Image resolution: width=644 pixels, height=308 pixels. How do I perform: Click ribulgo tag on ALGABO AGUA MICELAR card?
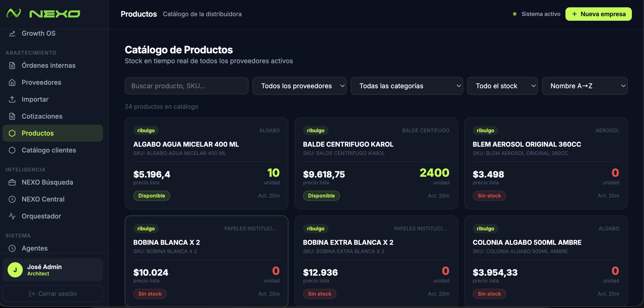[146, 130]
